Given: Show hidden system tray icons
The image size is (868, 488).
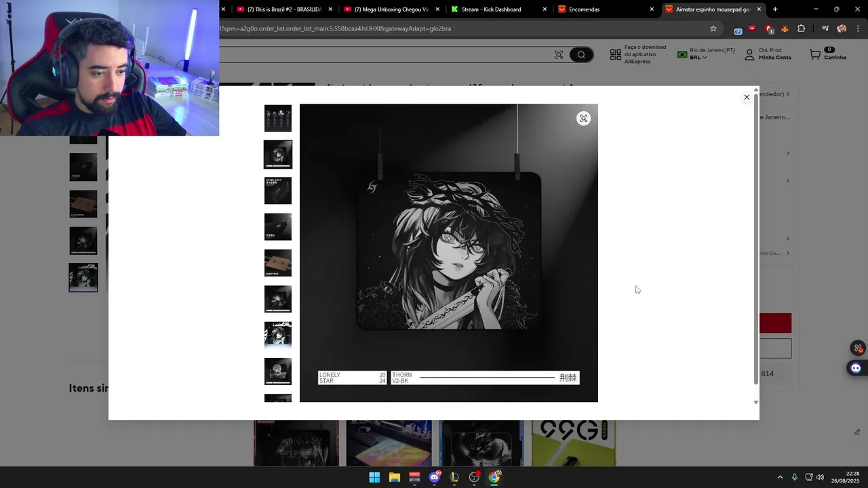Looking at the screenshot, I should pyautogui.click(x=780, y=477).
